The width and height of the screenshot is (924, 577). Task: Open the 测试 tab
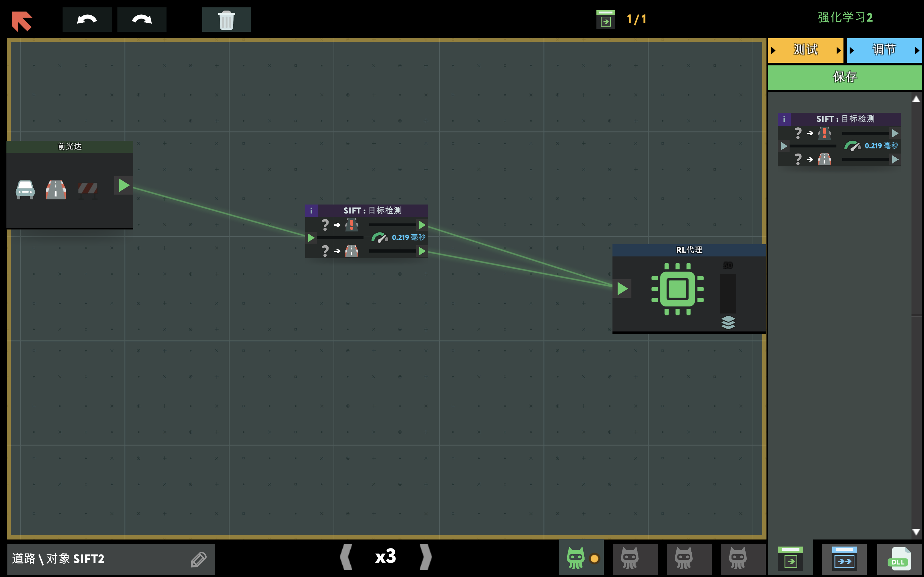click(x=805, y=50)
